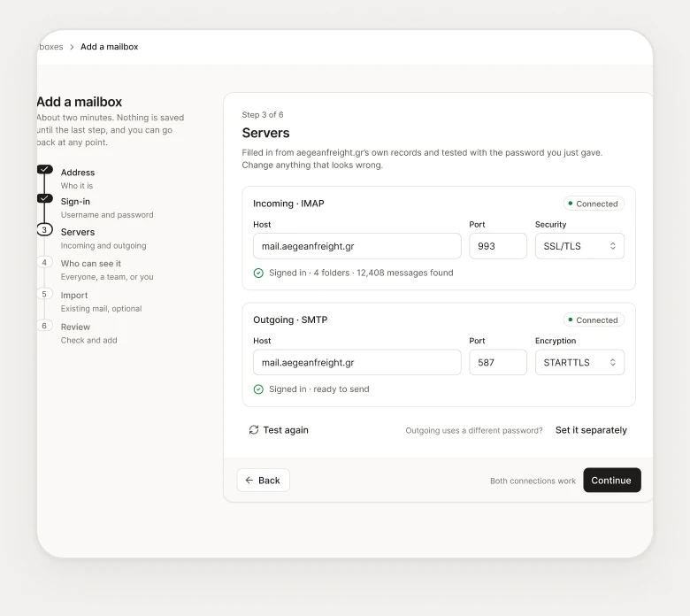Click Mailboxes breadcrumb link
The image size is (690, 616).
(50, 47)
